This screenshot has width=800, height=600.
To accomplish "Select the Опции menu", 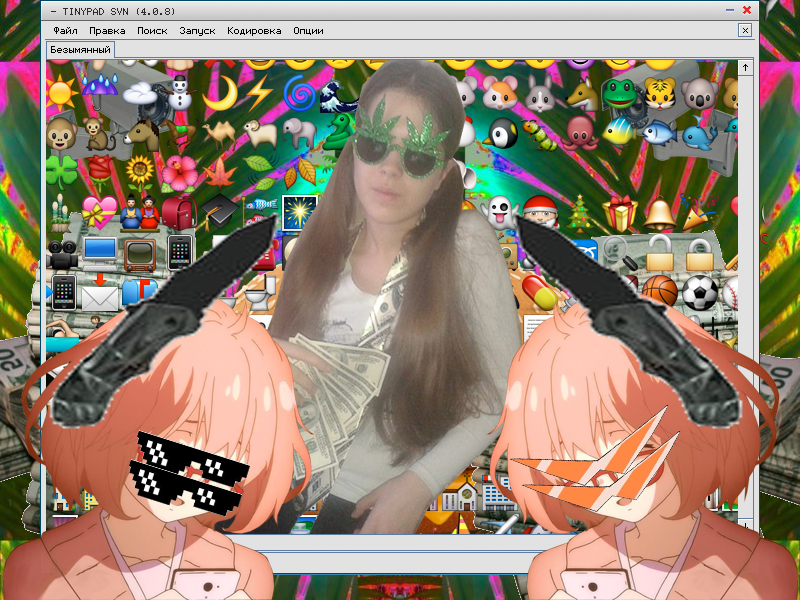I will pyautogui.click(x=308, y=31).
